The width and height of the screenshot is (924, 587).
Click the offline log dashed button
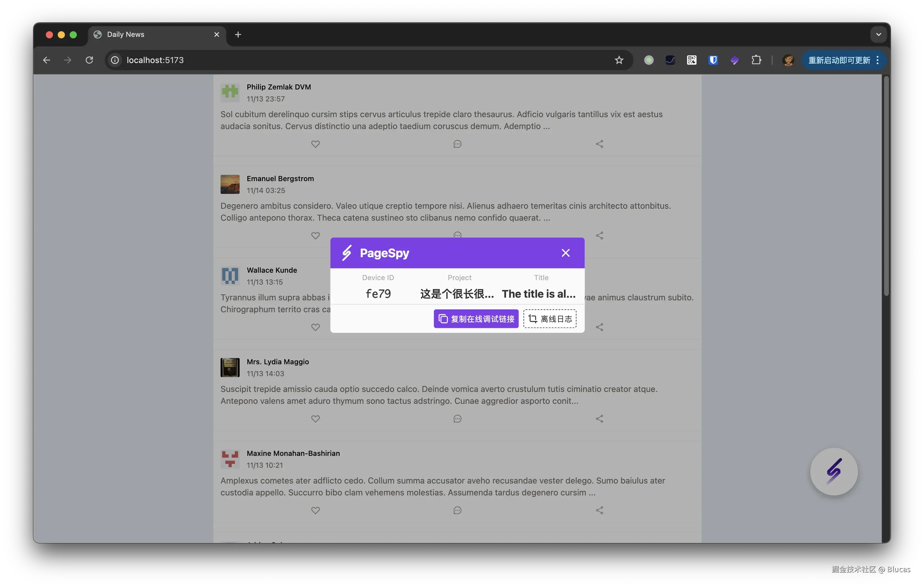(550, 318)
